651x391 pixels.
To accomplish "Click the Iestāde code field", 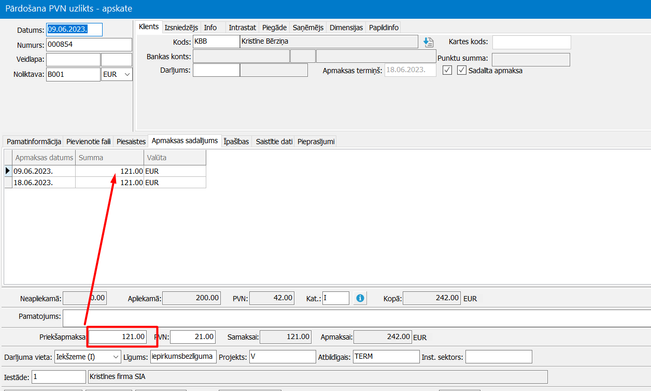I will [59, 377].
